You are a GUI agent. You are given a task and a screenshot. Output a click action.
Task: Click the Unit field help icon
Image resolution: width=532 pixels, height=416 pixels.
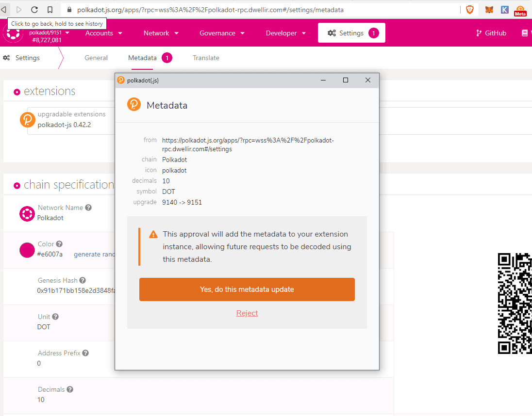tap(55, 317)
